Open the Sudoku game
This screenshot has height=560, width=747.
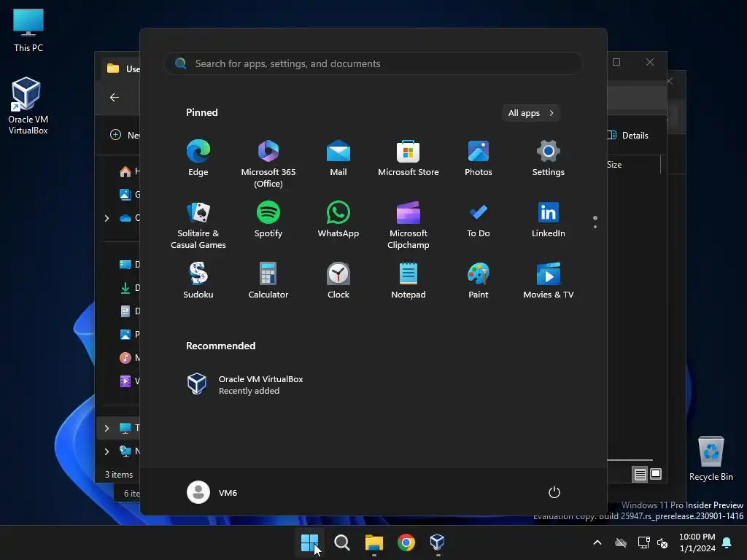[x=198, y=281]
